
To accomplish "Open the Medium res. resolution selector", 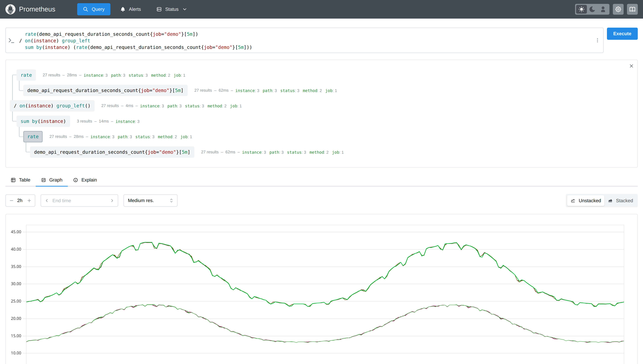I will [x=150, y=201].
